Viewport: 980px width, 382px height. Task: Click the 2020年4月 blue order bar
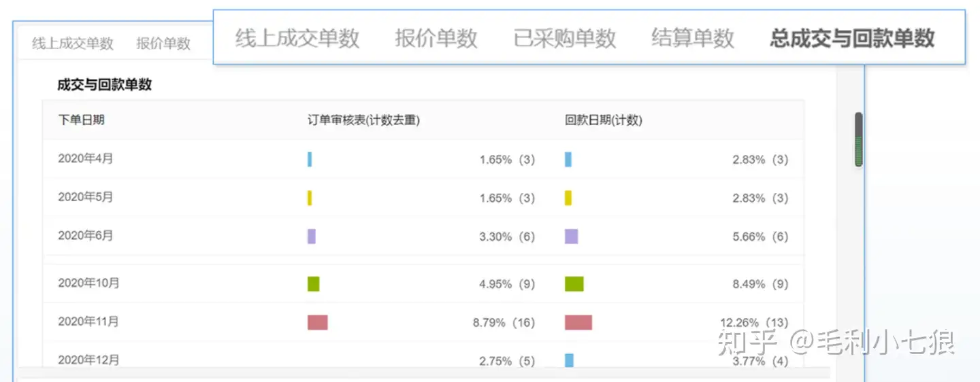tap(310, 159)
